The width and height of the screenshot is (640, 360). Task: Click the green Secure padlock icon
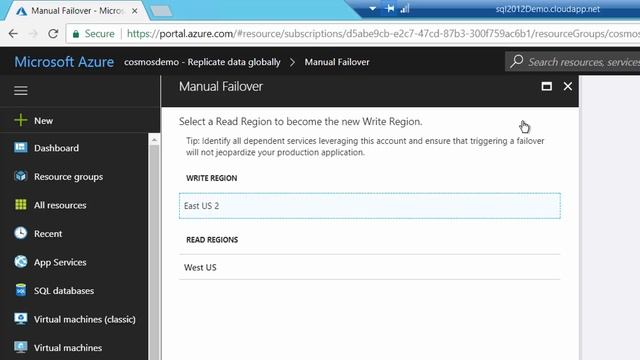tap(76, 34)
